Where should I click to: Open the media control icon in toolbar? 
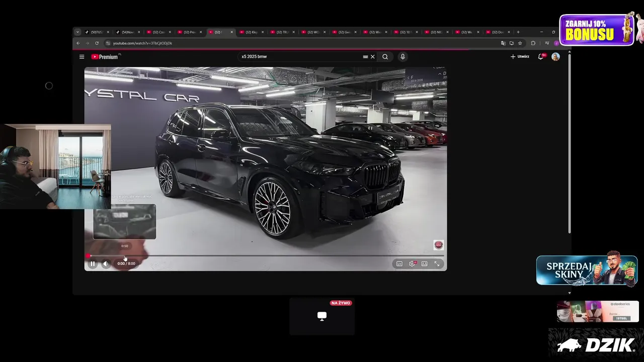coord(547,43)
